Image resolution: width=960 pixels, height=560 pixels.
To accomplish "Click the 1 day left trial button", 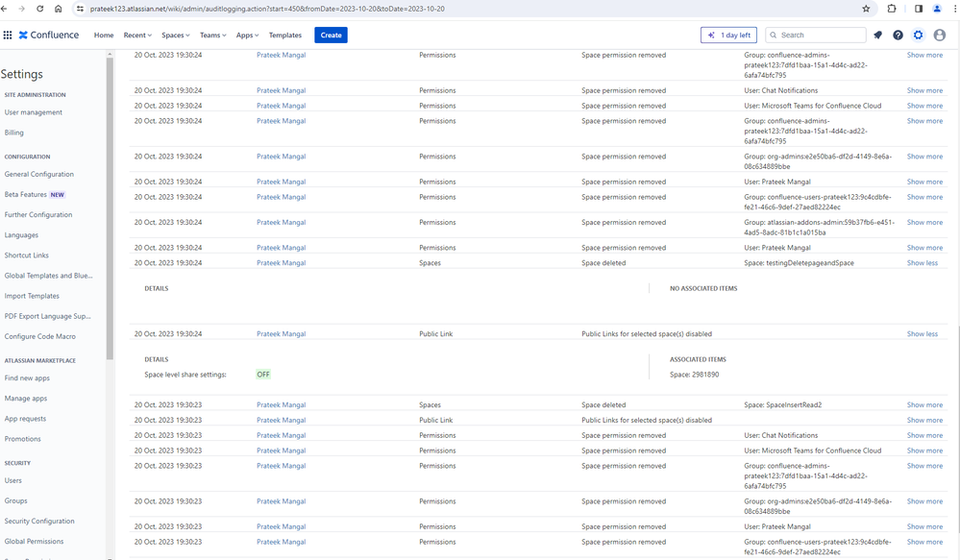I will pos(728,35).
